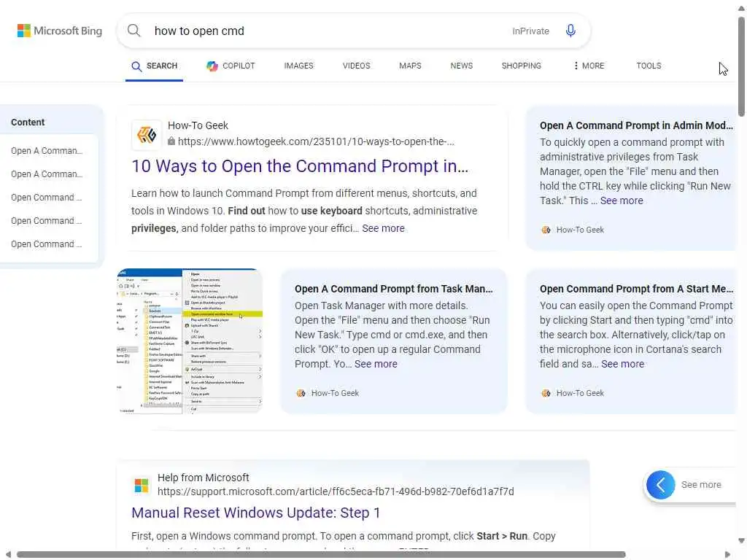Click the scroll right arrow
Image resolution: width=747 pixels, height=560 pixels.
[727, 555]
